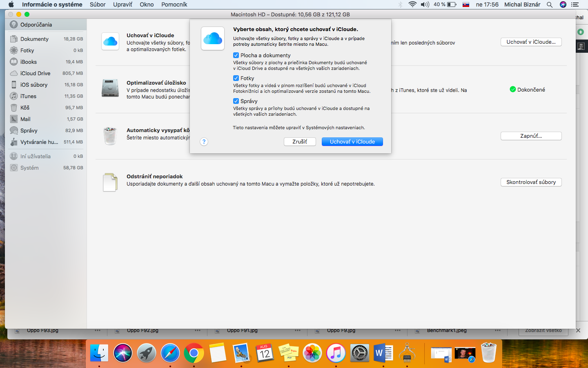Viewport: 588px width, 368px height.
Task: Uncheck the Plocha a dokumenty checkbox
Action: pos(236,55)
